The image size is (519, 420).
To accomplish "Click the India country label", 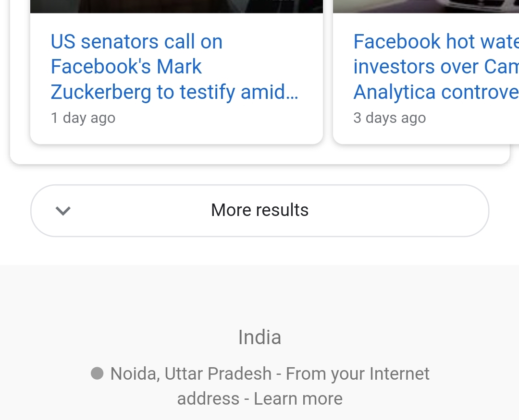I will point(259,337).
